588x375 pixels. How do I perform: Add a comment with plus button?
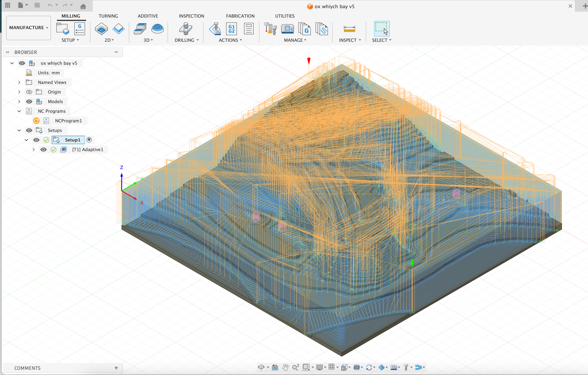[x=116, y=368]
